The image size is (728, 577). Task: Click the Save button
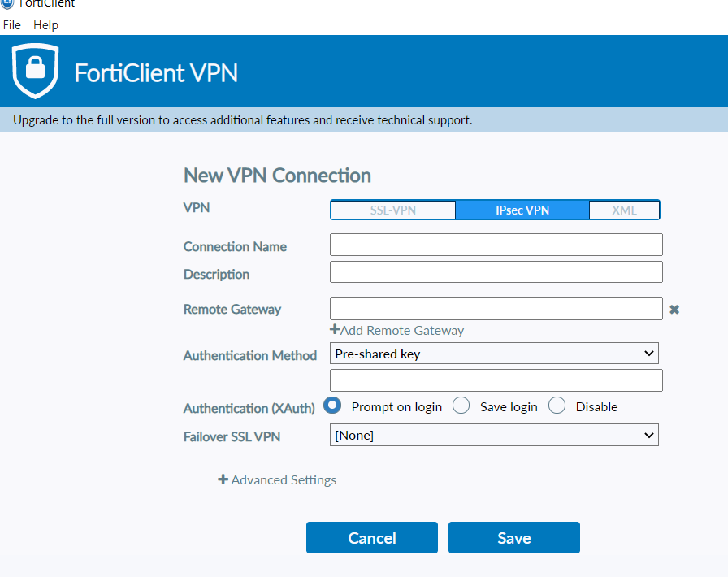(x=514, y=537)
